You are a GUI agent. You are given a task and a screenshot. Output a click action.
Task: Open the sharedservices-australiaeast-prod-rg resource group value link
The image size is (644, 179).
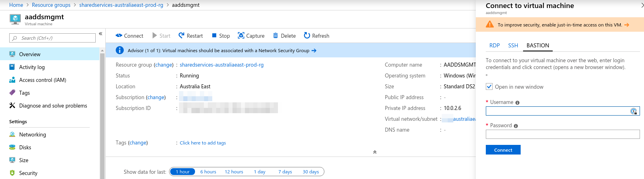(x=221, y=65)
